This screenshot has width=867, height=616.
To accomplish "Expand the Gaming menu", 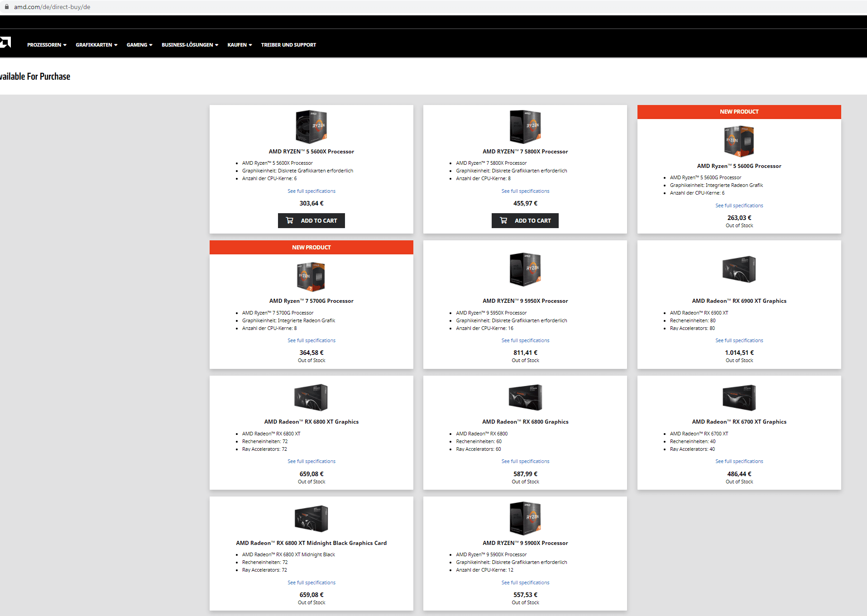I will 139,45.
